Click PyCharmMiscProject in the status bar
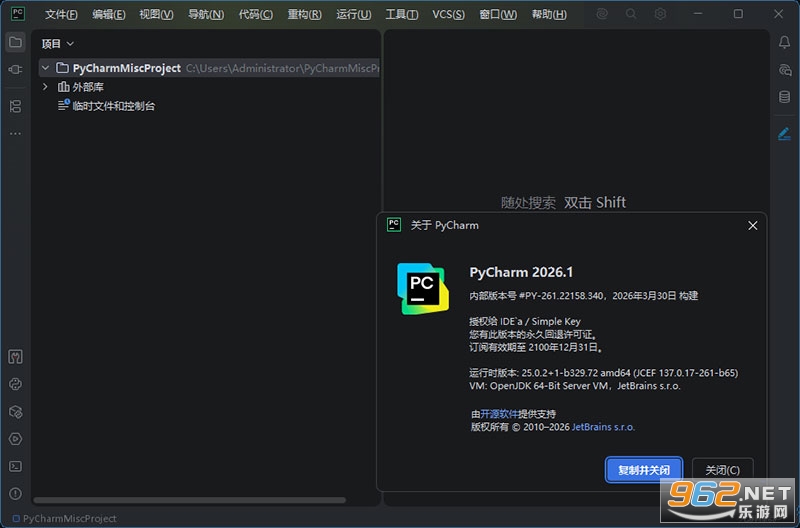Image resolution: width=800 pixels, height=528 pixels. pos(69,518)
